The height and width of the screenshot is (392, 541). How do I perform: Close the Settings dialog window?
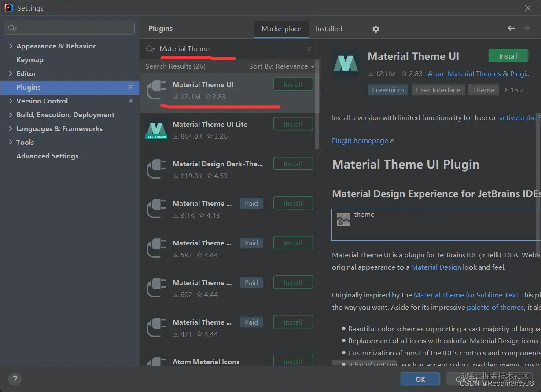528,8
